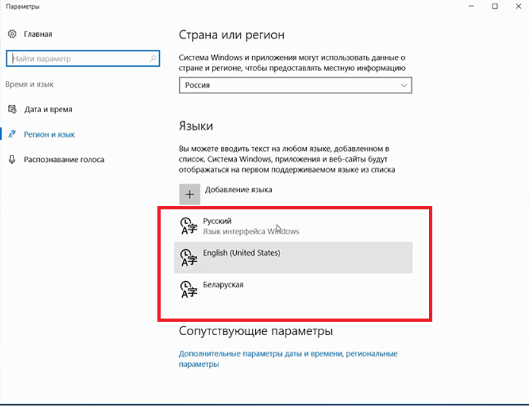
Task: Switch to Распознавание голоса section
Action: [64, 159]
